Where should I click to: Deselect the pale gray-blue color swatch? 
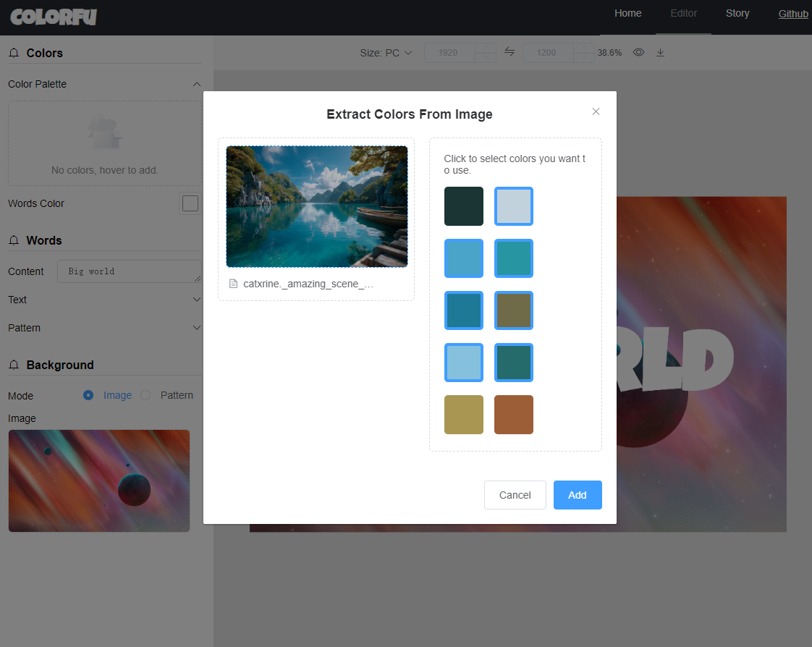pyautogui.click(x=514, y=206)
